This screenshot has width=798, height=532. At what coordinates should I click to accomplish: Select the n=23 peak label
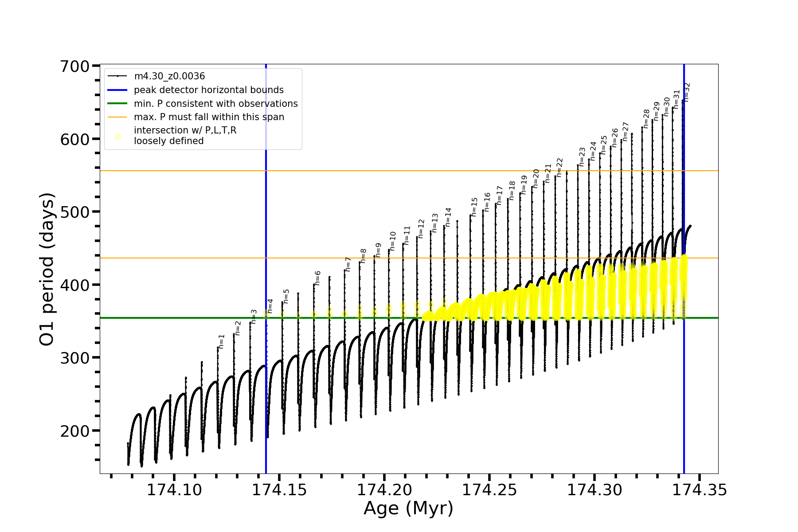click(582, 157)
